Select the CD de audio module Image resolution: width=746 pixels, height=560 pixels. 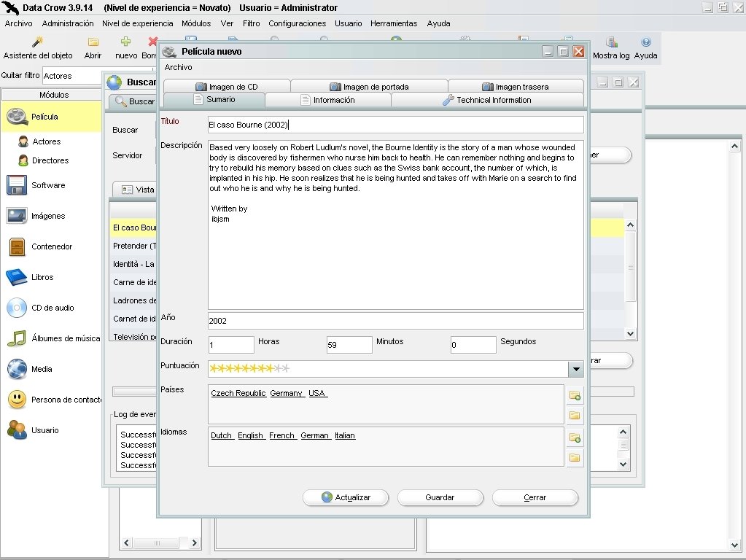click(41, 308)
